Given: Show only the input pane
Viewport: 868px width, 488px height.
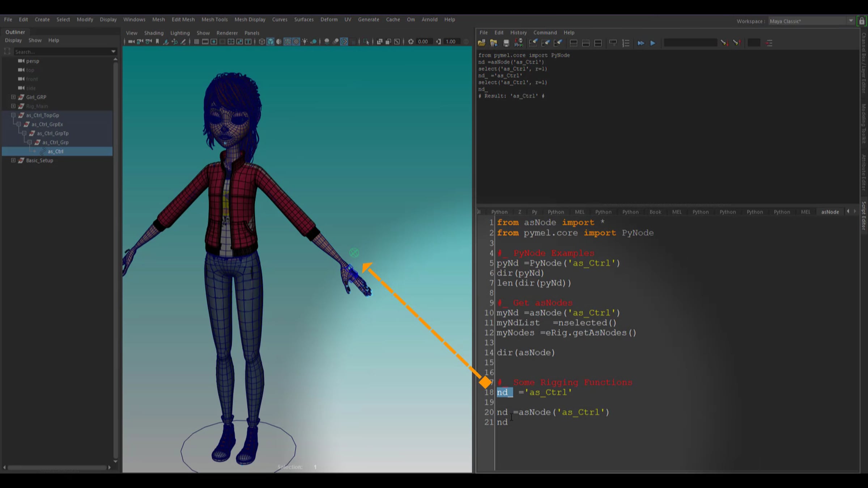Looking at the screenshot, I should pyautogui.click(x=586, y=43).
